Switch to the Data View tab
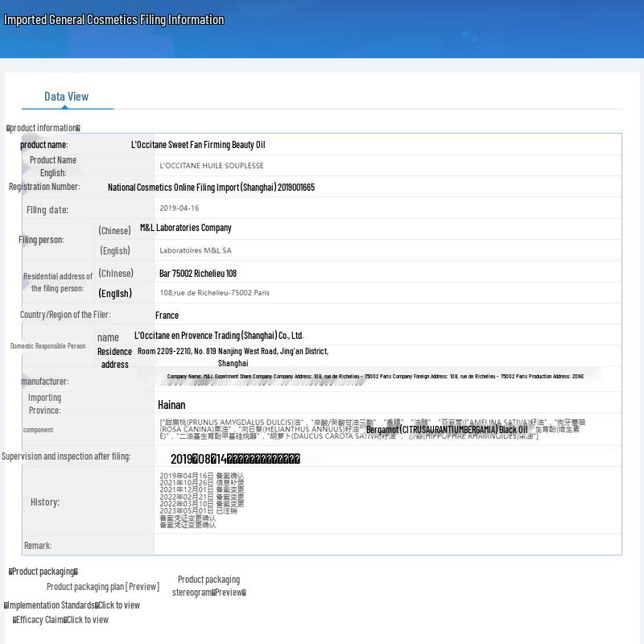The image size is (644, 644). point(66,97)
